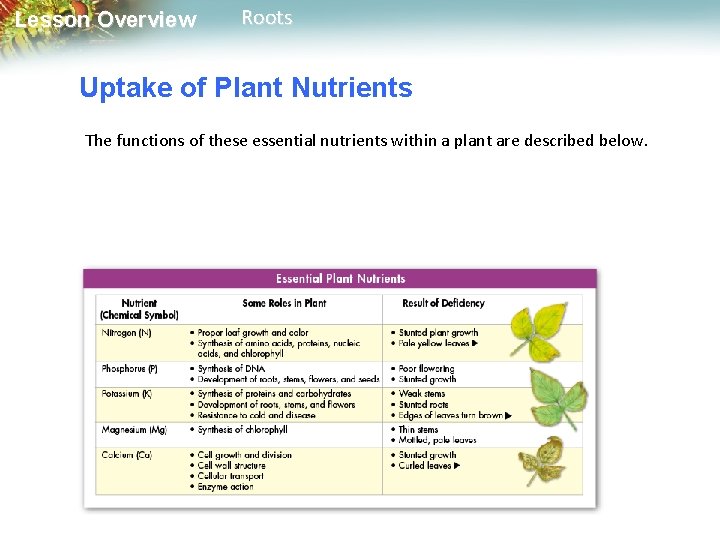Image resolution: width=720 pixels, height=540 pixels.
Task: Click the 'Some Roles in Plant' column header
Action: 284,303
